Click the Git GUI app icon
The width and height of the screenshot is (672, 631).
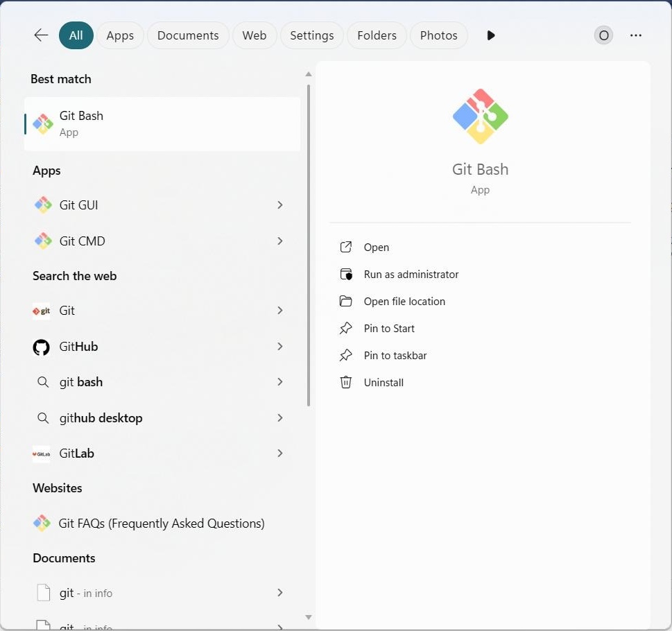point(43,205)
